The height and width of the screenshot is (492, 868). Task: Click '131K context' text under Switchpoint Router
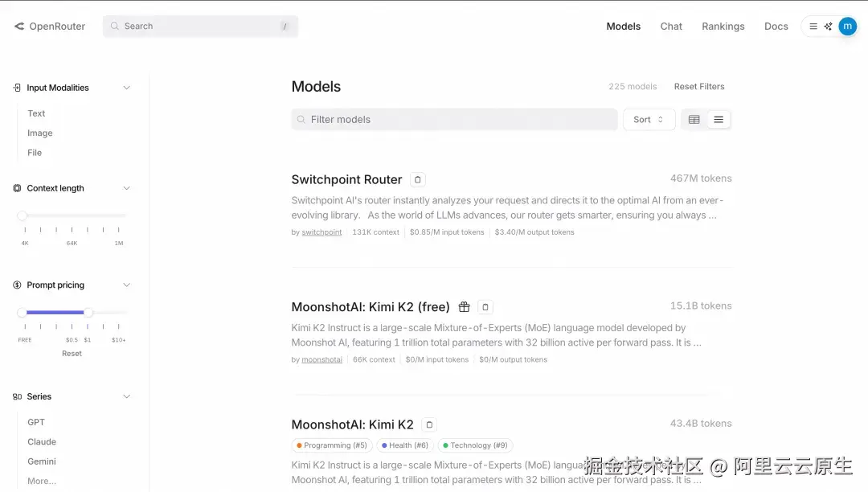click(x=375, y=232)
